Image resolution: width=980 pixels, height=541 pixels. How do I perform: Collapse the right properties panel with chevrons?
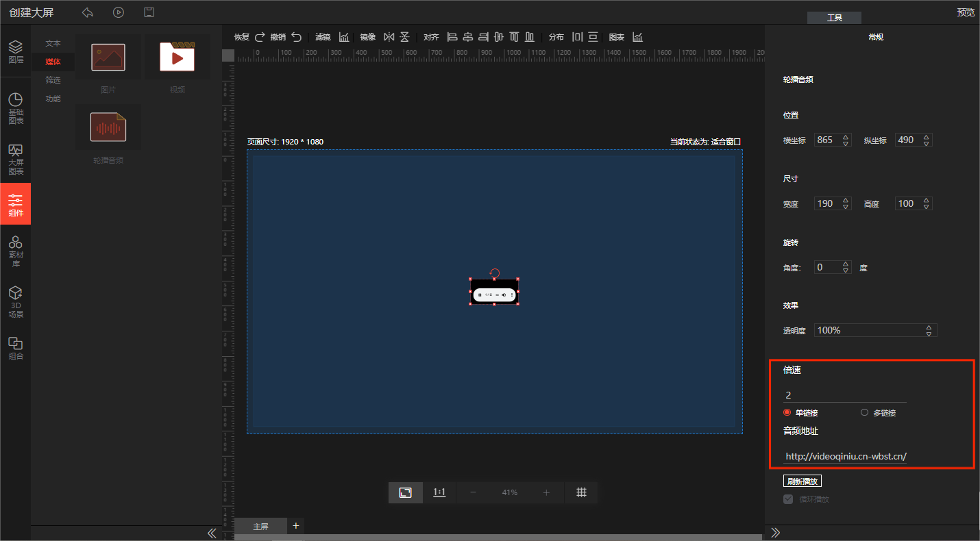pyautogui.click(x=776, y=533)
